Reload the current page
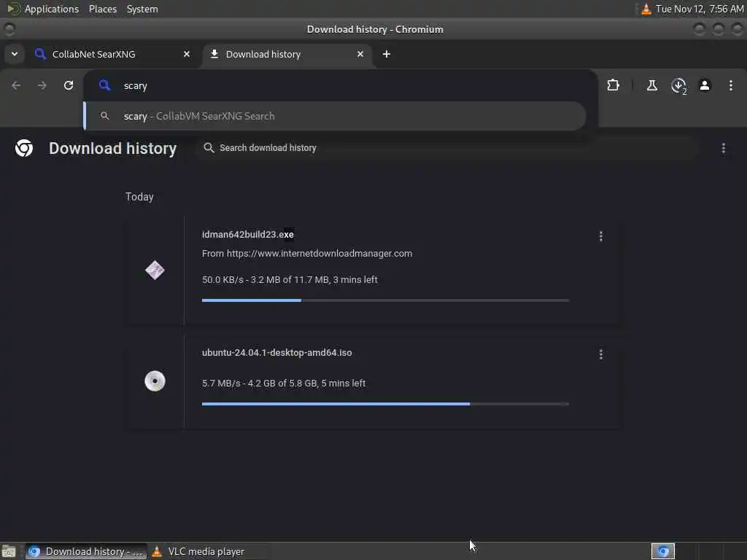The width and height of the screenshot is (747, 560). tap(69, 86)
